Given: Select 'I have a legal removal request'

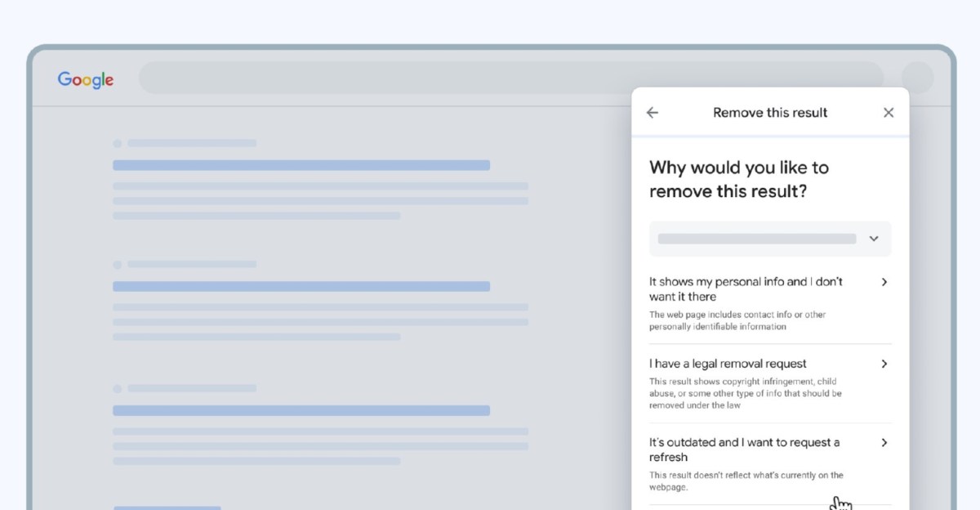Looking at the screenshot, I should pos(770,383).
